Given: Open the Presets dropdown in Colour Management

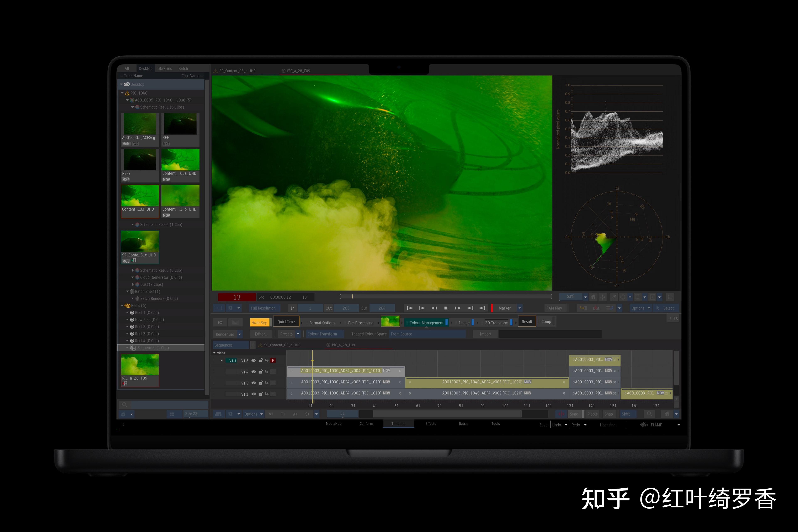Looking at the screenshot, I should [298, 334].
